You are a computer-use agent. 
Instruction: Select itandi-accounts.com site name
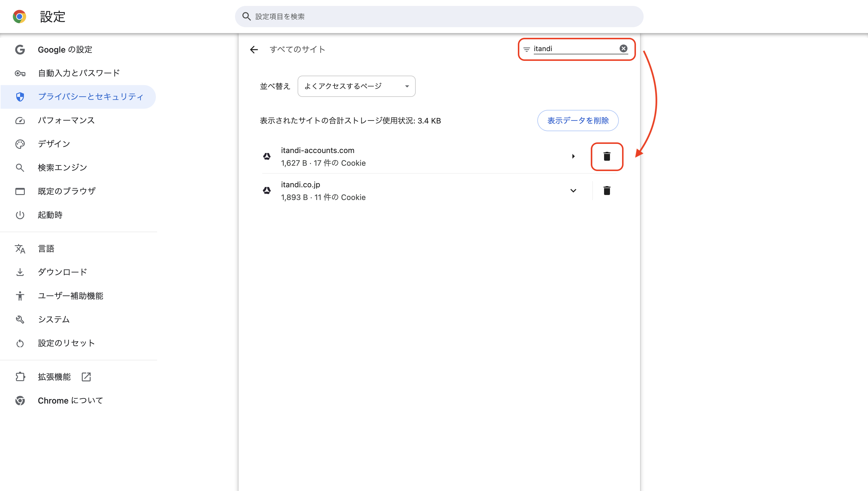317,150
